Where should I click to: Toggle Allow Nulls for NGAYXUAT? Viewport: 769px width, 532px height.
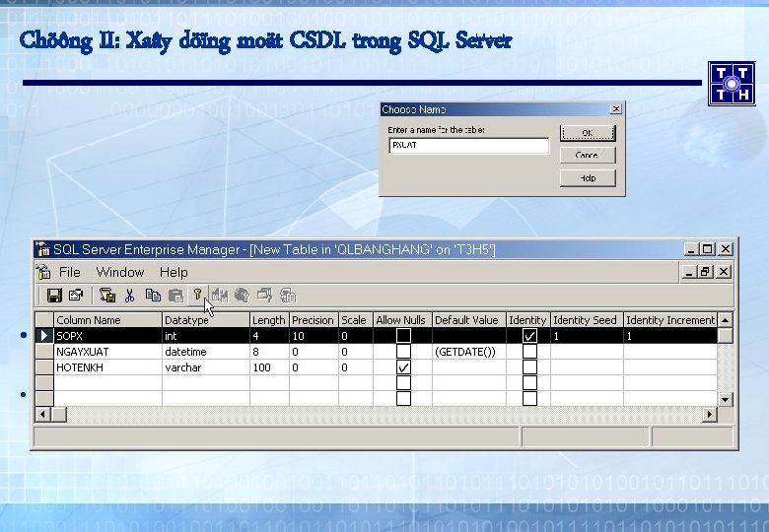click(x=403, y=352)
